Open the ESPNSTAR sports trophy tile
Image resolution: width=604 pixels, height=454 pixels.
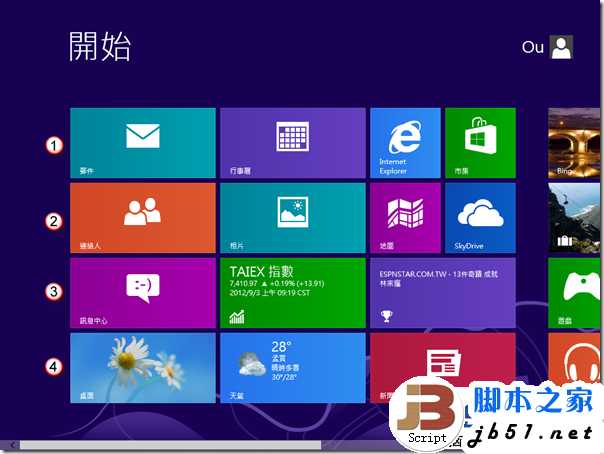443,293
